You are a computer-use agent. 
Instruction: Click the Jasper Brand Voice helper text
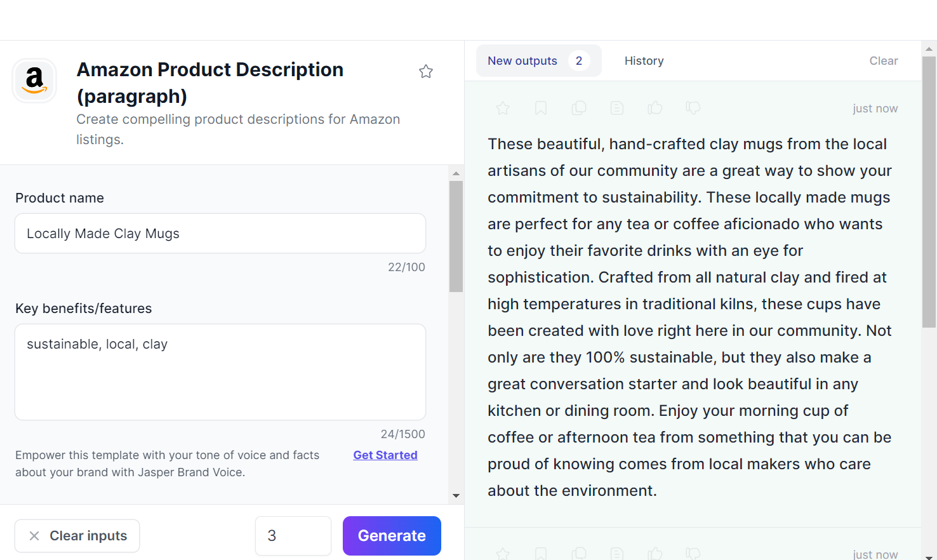pos(168,463)
